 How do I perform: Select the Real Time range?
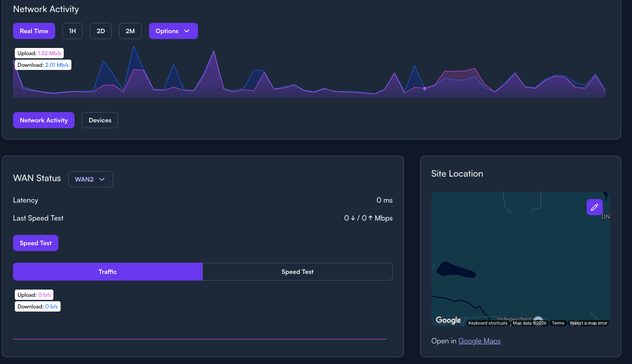coord(34,31)
